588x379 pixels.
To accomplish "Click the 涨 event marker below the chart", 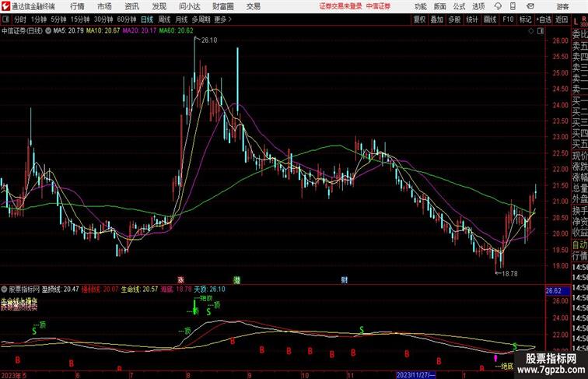I will tap(180, 280).
